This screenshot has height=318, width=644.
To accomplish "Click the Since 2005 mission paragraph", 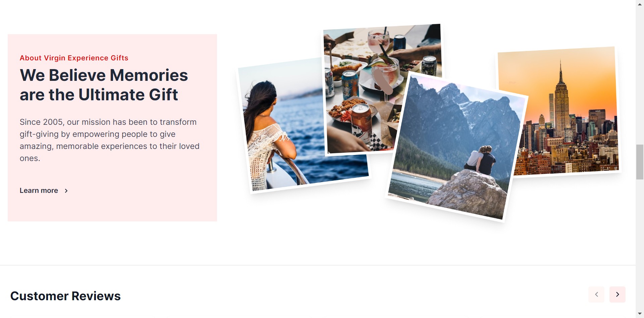I will point(109,140).
